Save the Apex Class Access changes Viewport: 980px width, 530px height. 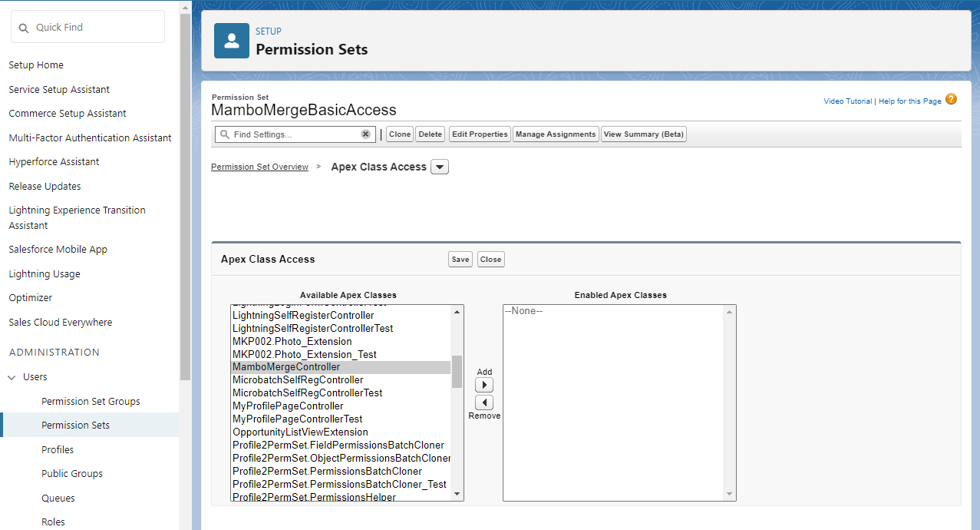(460, 260)
